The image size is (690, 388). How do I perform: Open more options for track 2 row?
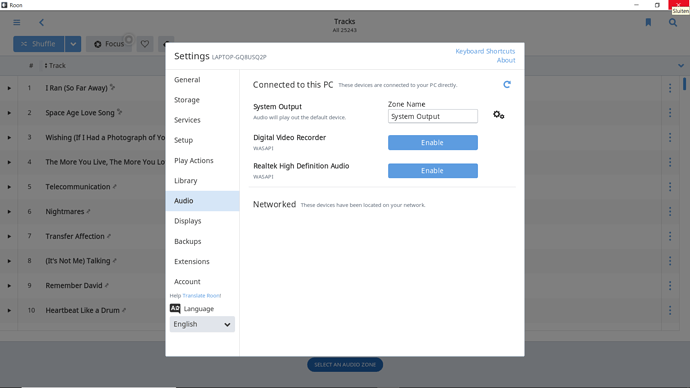(670, 113)
